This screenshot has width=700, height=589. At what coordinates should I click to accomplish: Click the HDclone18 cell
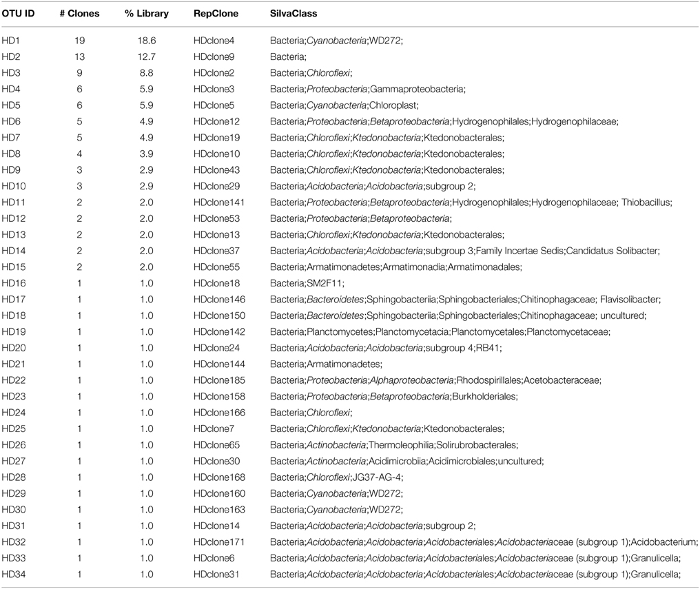[216, 283]
